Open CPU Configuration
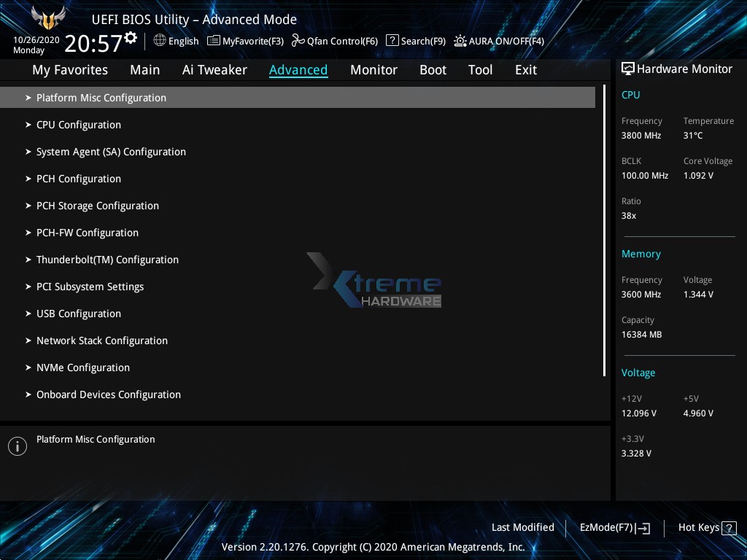The height and width of the screenshot is (560, 747). 78,125
